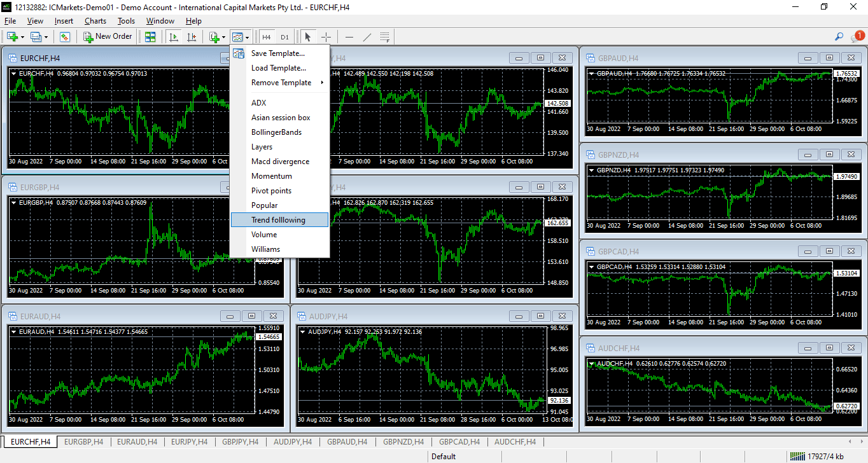Screen dimensions: 868x463
Task: Apply the Trend folllowing template
Action: click(x=279, y=220)
